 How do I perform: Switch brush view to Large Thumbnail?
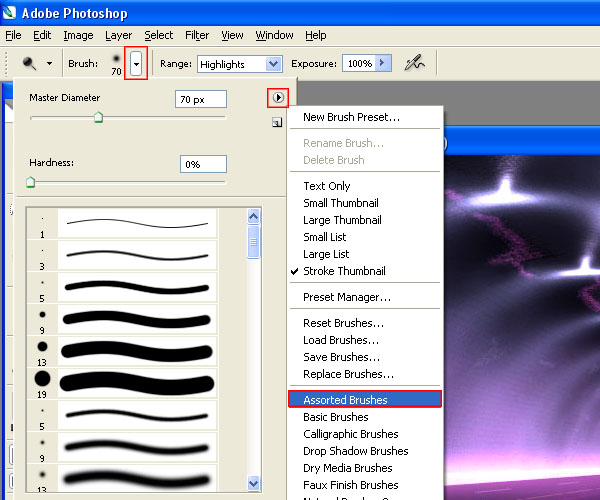pos(365,220)
